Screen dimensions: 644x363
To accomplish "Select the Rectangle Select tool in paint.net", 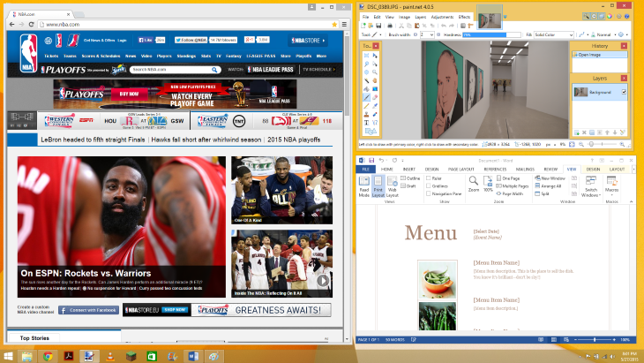I will coord(366,56).
